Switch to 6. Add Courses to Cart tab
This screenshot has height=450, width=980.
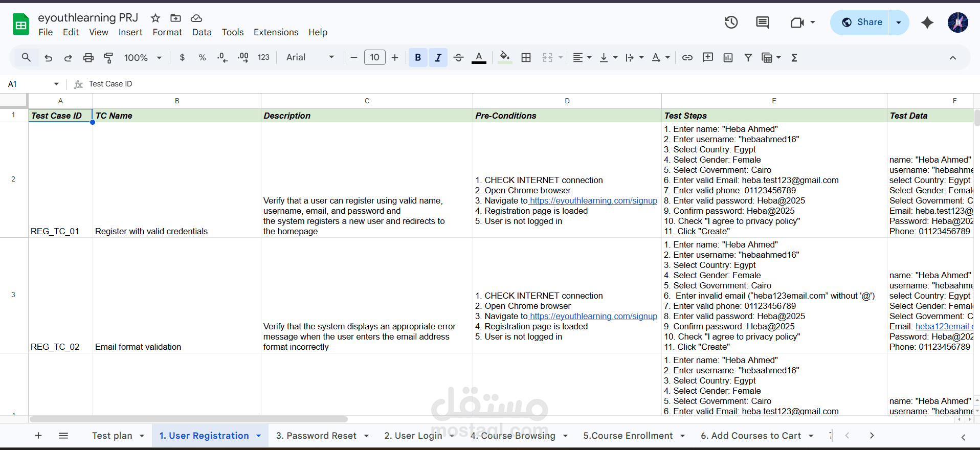click(751, 436)
